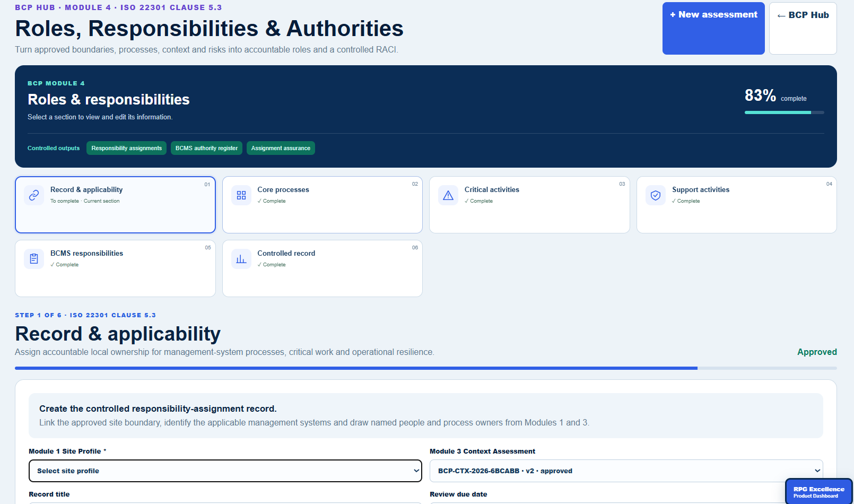Click the shield check icon on Support activities card
Screen dimensions: 854x504
(656, 195)
